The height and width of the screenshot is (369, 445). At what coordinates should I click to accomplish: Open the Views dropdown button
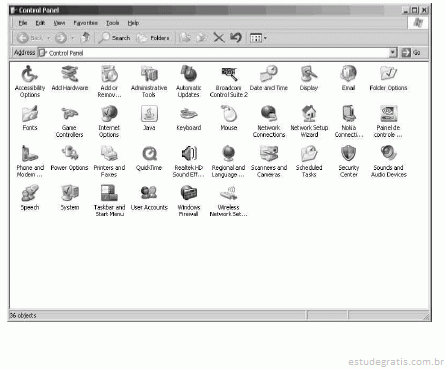click(x=258, y=38)
